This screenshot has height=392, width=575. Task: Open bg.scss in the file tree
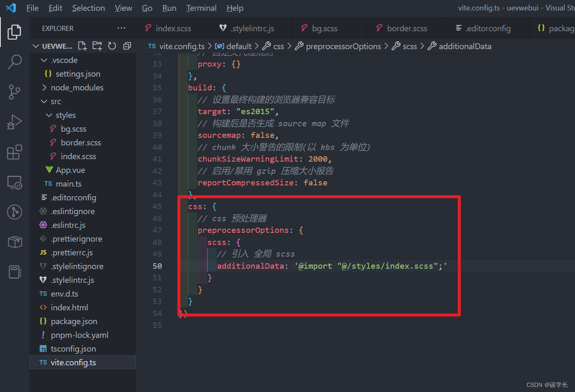tap(82, 129)
